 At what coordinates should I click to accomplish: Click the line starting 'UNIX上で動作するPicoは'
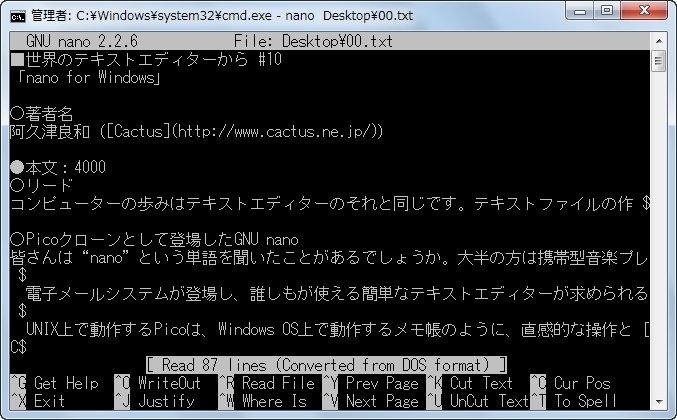coord(338,329)
